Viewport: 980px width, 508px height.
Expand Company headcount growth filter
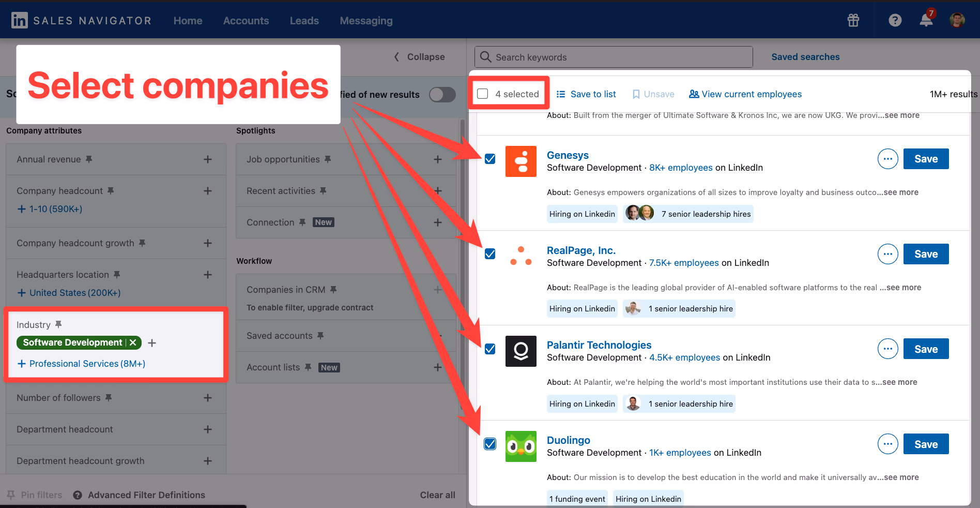click(x=208, y=243)
